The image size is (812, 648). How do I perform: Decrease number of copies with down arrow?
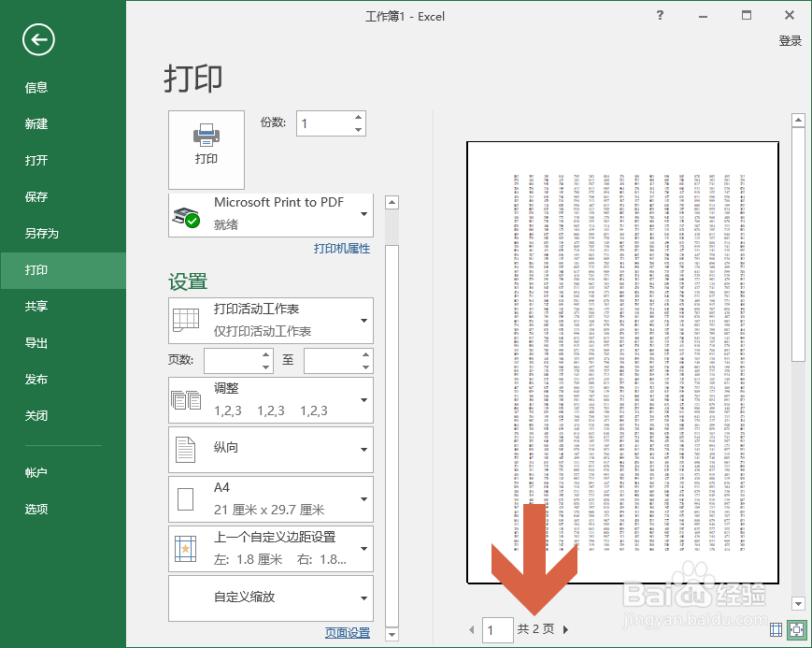(x=359, y=130)
